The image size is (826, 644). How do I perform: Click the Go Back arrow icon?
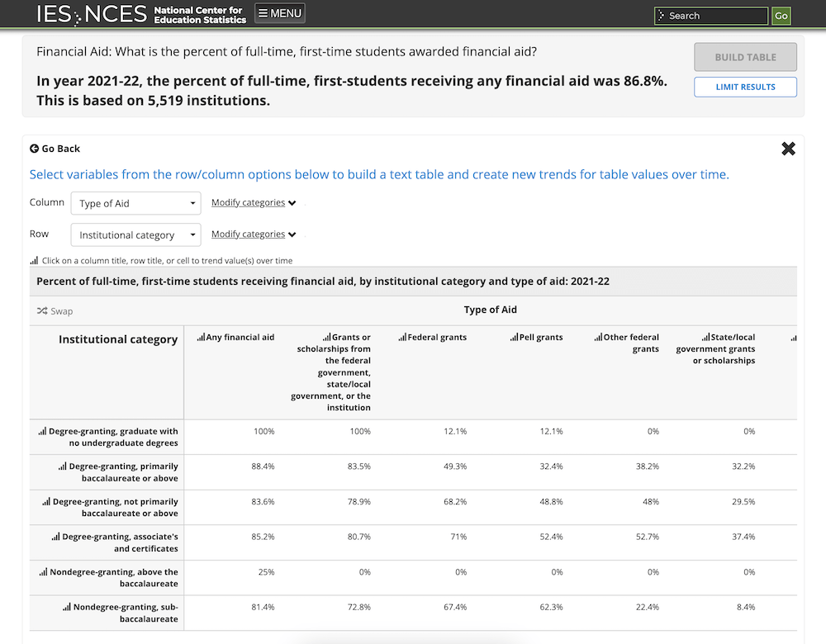(34, 149)
